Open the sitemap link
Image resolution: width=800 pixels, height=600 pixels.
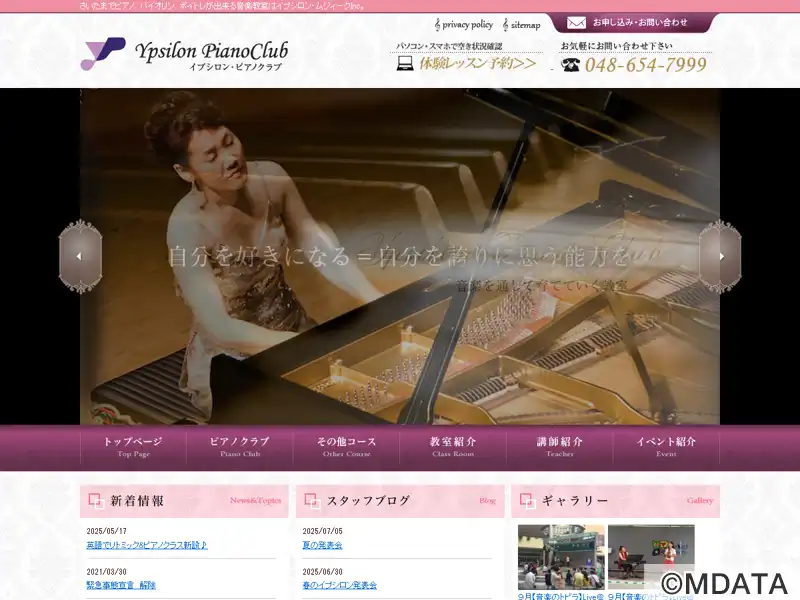(x=521, y=24)
